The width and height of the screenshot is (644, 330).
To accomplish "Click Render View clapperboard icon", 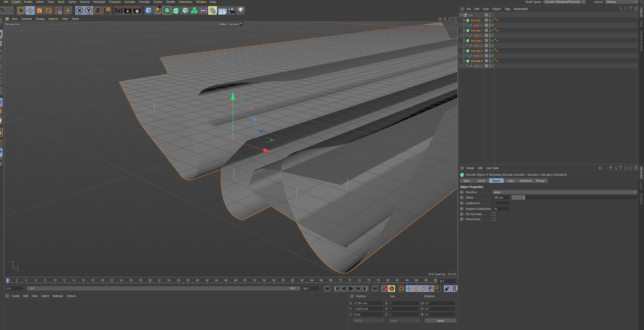I will point(118,10).
